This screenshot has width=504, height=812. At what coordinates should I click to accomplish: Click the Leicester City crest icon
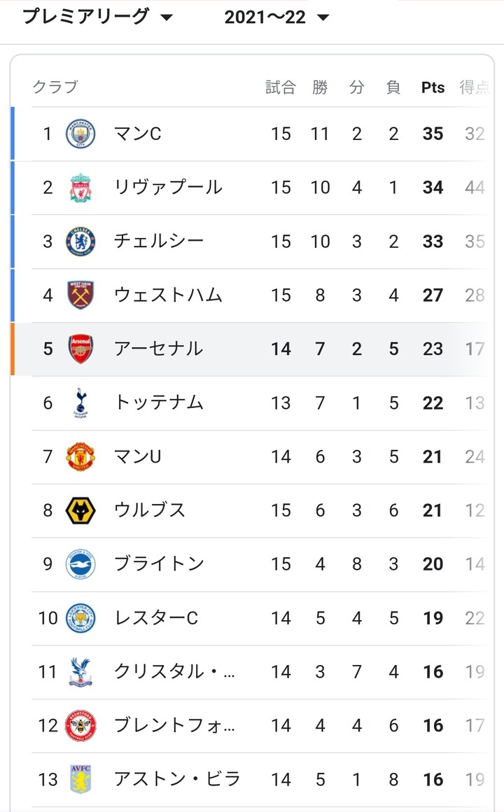80,618
